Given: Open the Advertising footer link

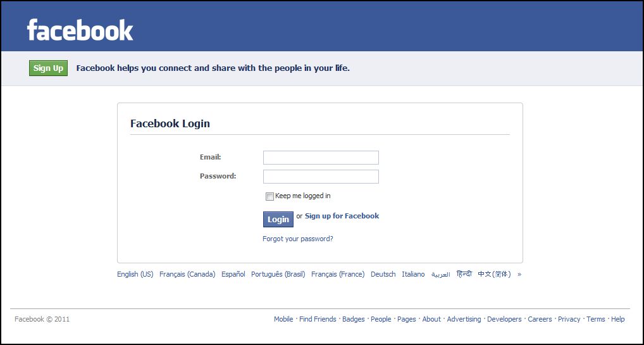Looking at the screenshot, I should point(464,319).
